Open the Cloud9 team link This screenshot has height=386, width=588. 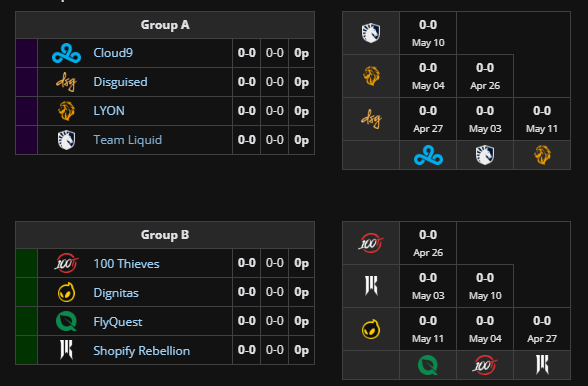click(113, 53)
